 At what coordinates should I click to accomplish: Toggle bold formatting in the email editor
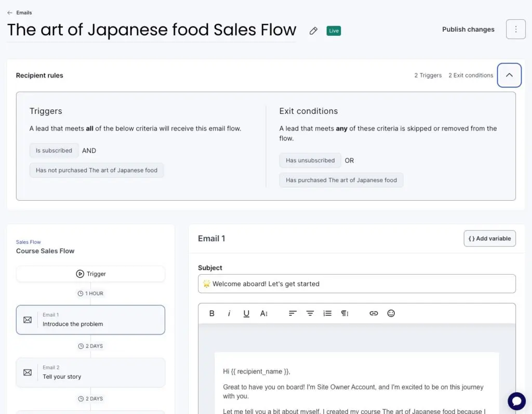212,313
